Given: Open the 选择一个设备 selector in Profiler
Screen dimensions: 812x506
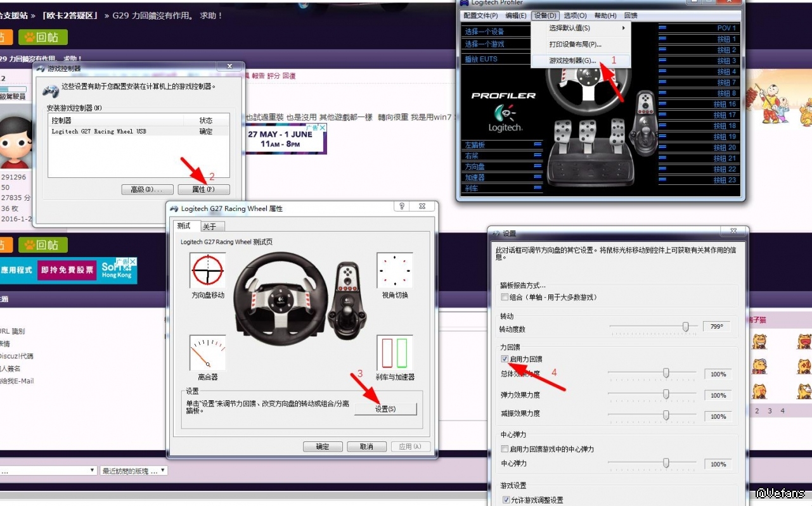Looking at the screenshot, I should tap(496, 31).
